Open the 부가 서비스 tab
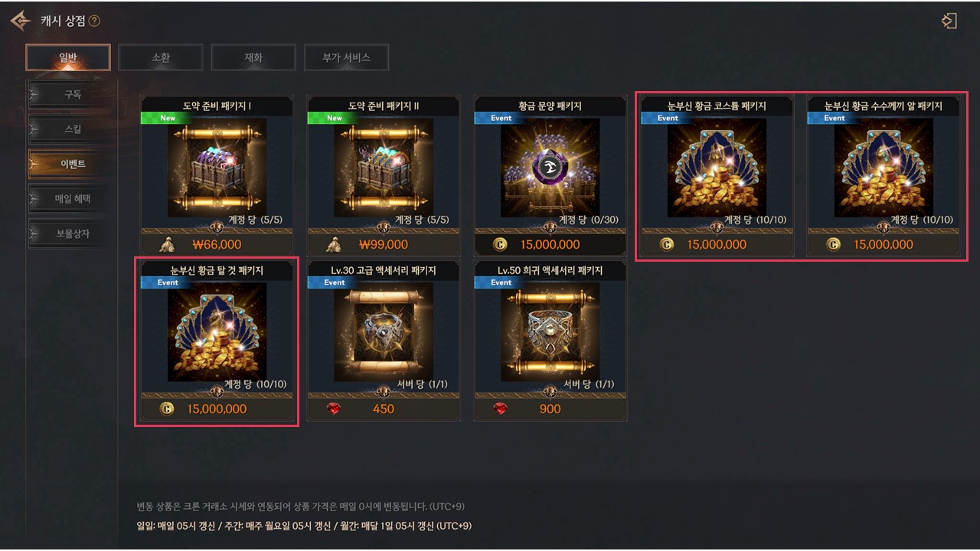This screenshot has width=980, height=551. [x=346, y=57]
